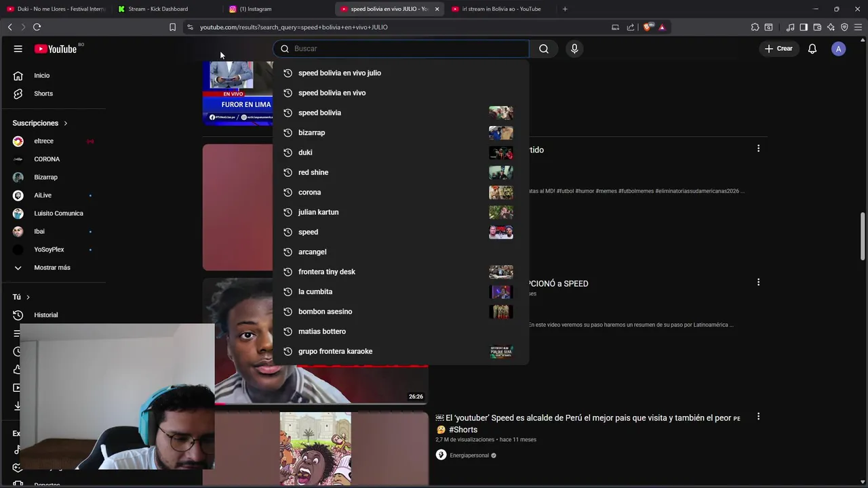Start voice search with the microphone
This screenshot has height=488, width=868.
tap(574, 49)
